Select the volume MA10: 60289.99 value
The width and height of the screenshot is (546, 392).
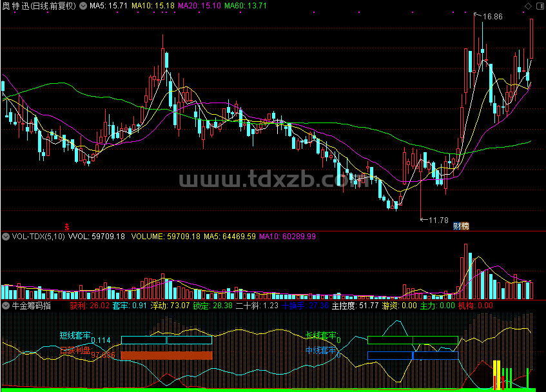click(x=288, y=237)
